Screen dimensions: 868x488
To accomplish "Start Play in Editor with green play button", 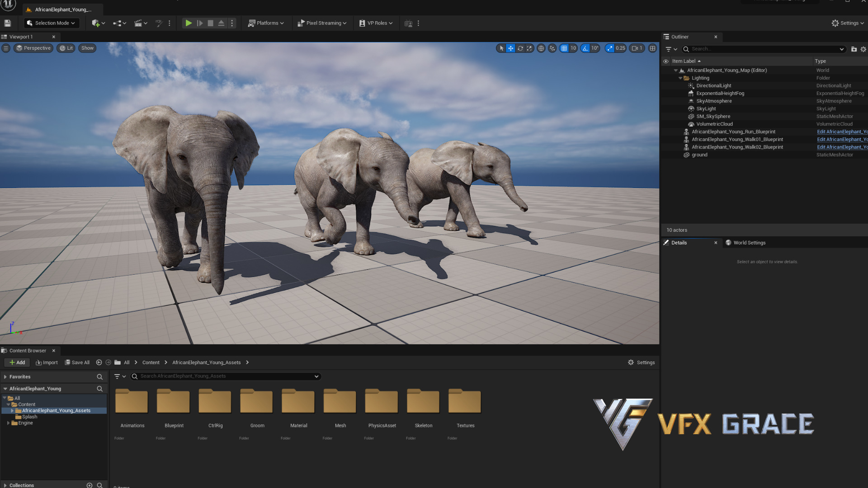I will pos(189,23).
